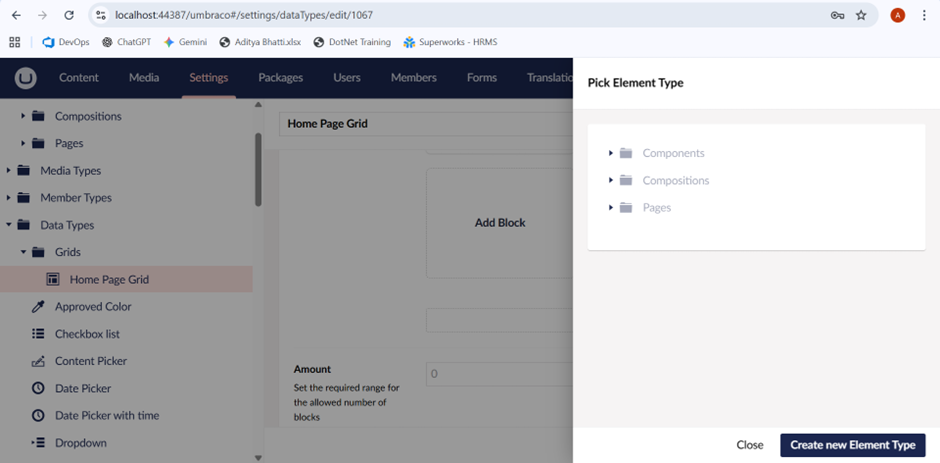
Task: Click the Content Picker icon
Action: click(x=38, y=361)
